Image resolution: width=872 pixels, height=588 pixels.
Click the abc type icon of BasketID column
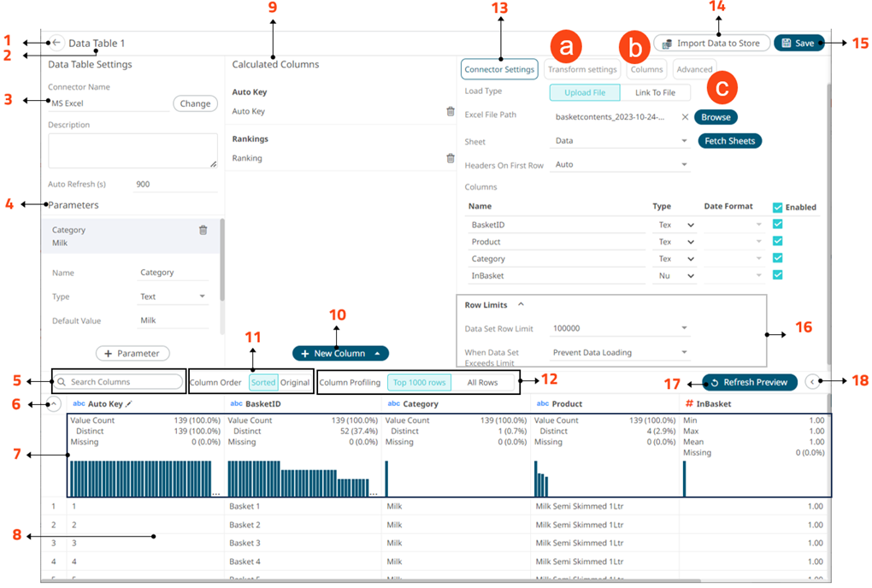236,403
